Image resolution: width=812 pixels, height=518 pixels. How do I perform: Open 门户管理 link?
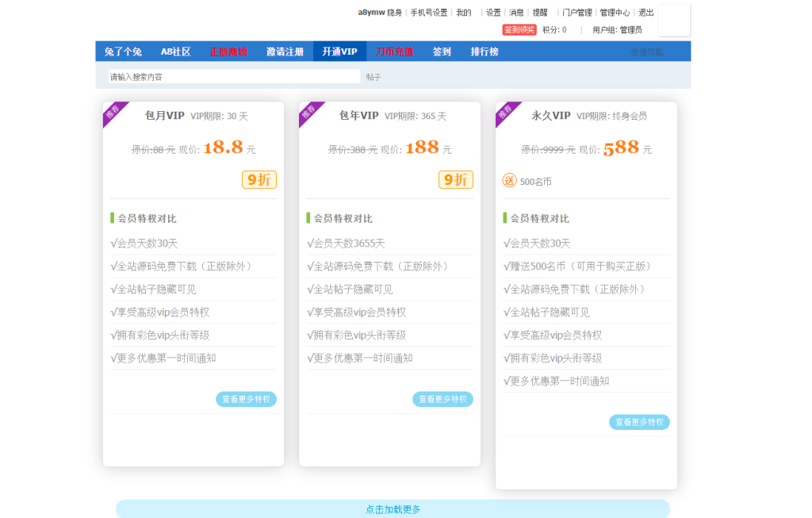tap(577, 13)
